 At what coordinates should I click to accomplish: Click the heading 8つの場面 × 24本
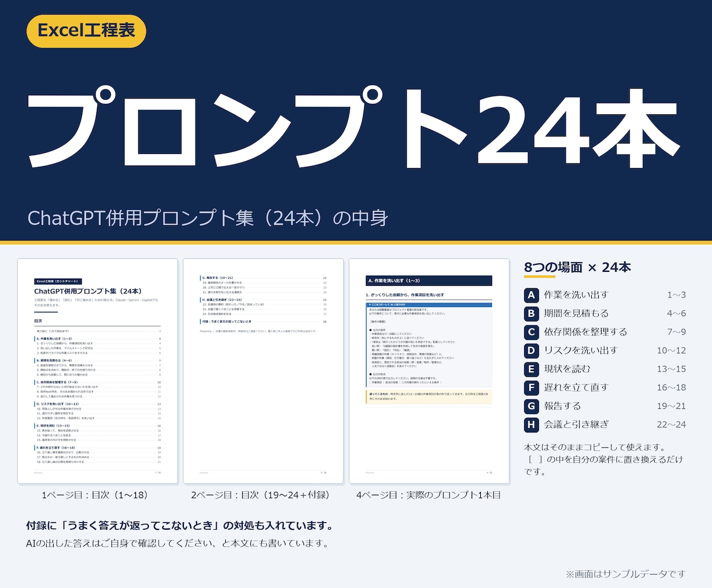[x=577, y=267]
